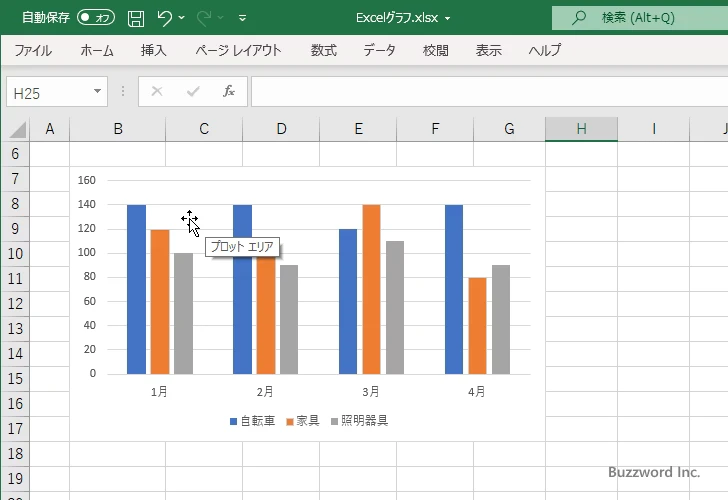Open the 校閲 tab
The height and width of the screenshot is (500, 728).
coord(436,50)
